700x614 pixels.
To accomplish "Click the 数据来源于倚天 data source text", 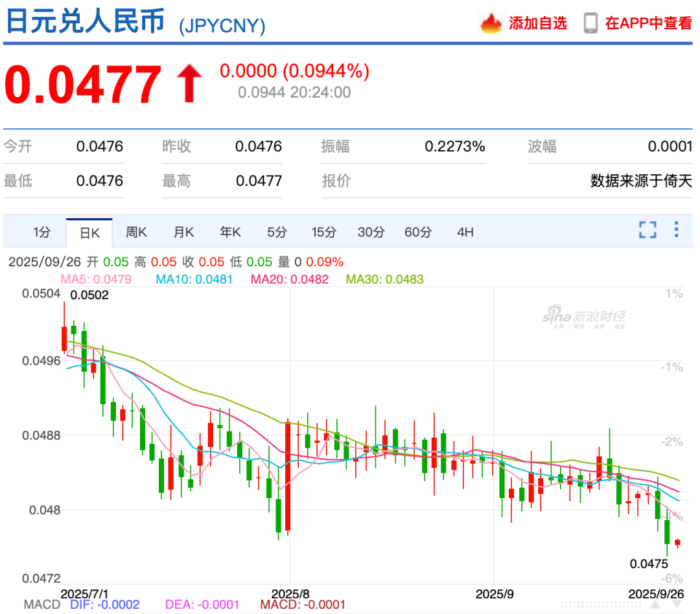I will (x=641, y=181).
